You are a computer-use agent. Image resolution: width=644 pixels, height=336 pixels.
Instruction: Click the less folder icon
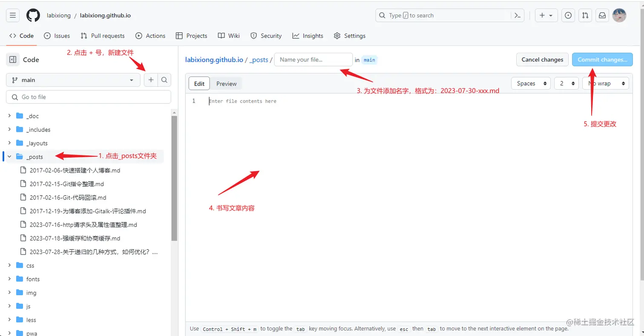coord(20,320)
